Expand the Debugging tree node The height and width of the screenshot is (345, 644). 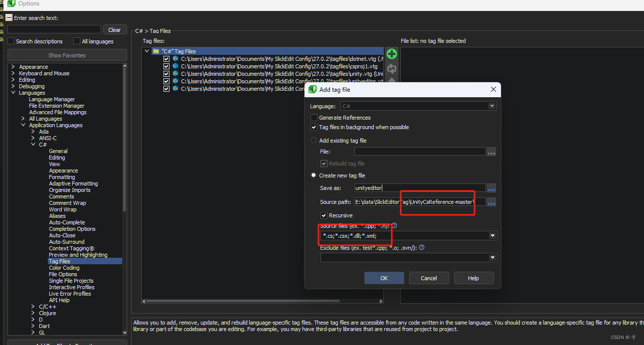(x=13, y=86)
